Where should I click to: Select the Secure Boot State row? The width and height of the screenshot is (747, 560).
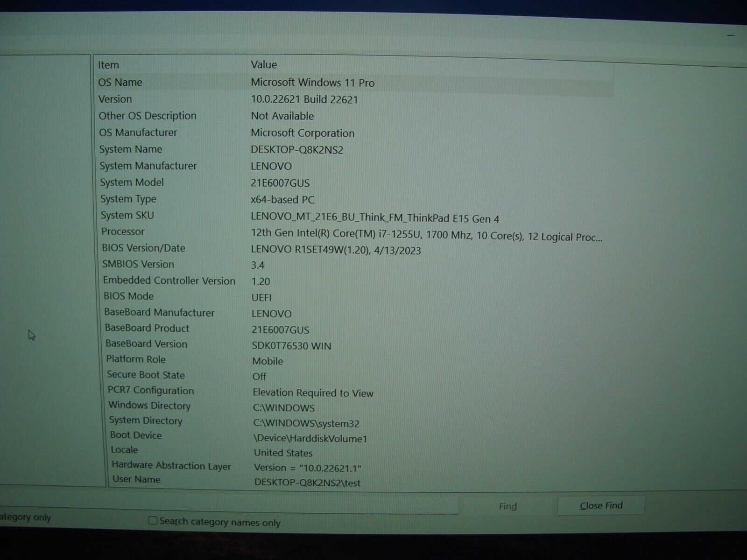point(355,375)
